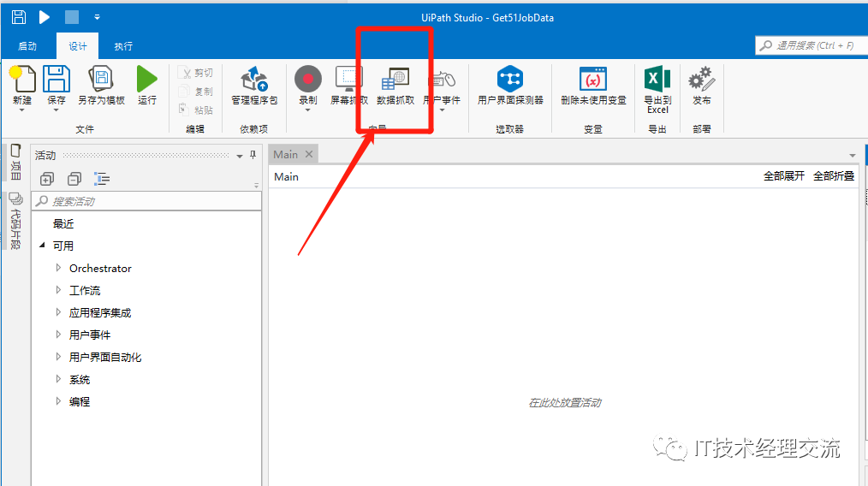Image resolution: width=868 pixels, height=486 pixels.
Task: Click the collapse all icon in 活动 panel
Action: [x=74, y=179]
